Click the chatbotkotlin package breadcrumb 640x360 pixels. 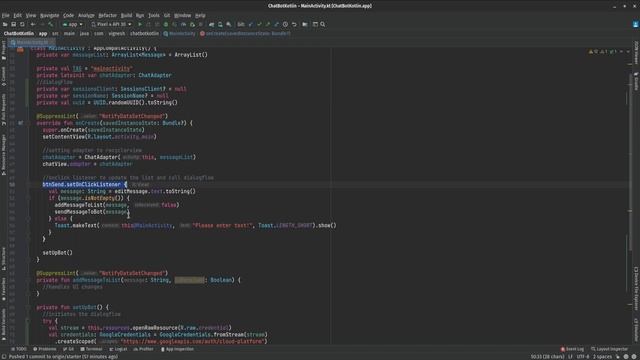pos(144,34)
